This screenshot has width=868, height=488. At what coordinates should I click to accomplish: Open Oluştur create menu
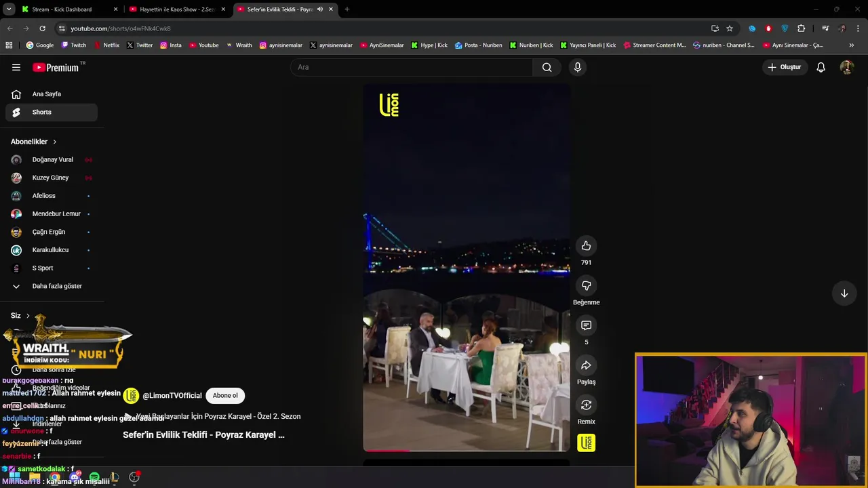pyautogui.click(x=785, y=67)
